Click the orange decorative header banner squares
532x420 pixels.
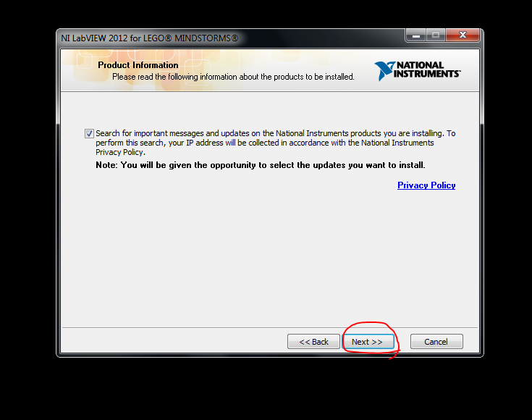point(149,70)
